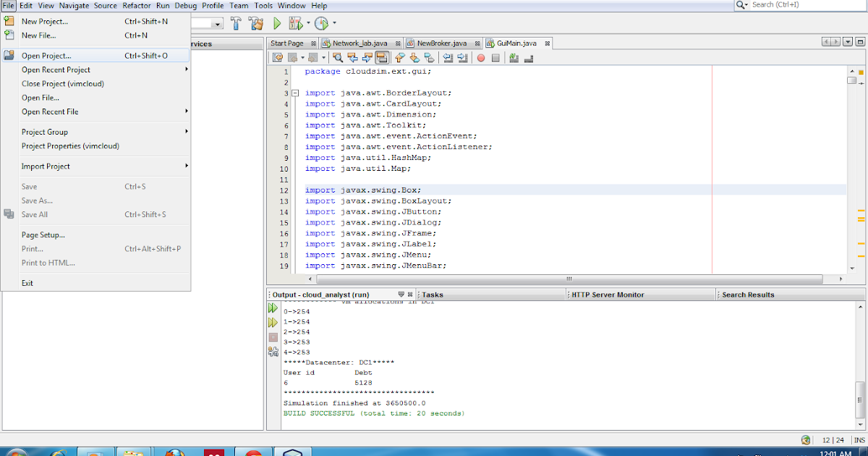868x456 pixels.
Task: Switch to the NewBroker.java tab
Action: (x=441, y=43)
